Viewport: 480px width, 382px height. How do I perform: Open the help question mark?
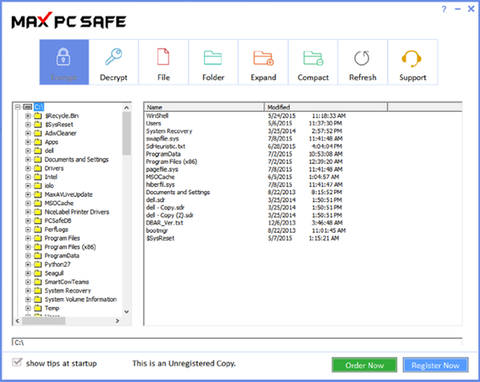(x=444, y=9)
